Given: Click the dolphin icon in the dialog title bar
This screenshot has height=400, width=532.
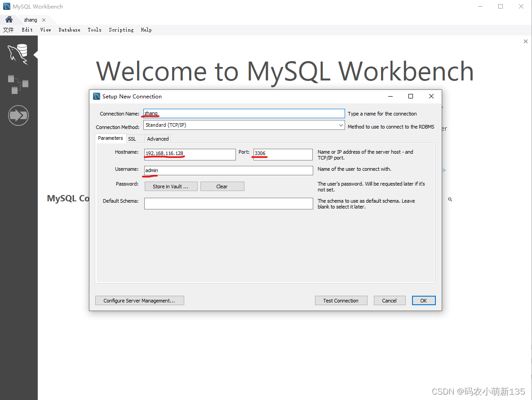Looking at the screenshot, I should coord(96,96).
